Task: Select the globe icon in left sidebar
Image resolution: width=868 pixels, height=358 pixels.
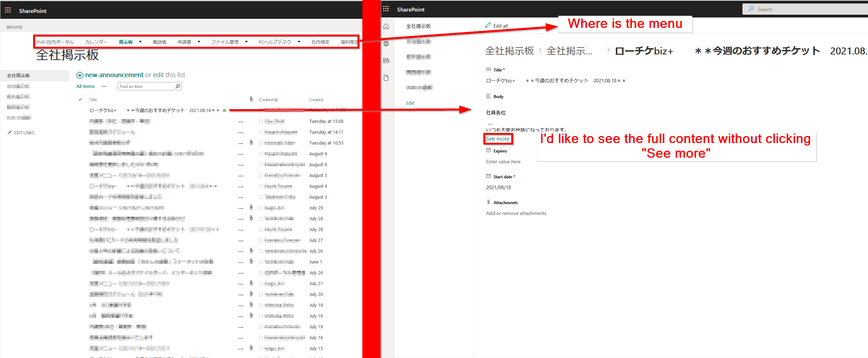Action: [x=386, y=44]
